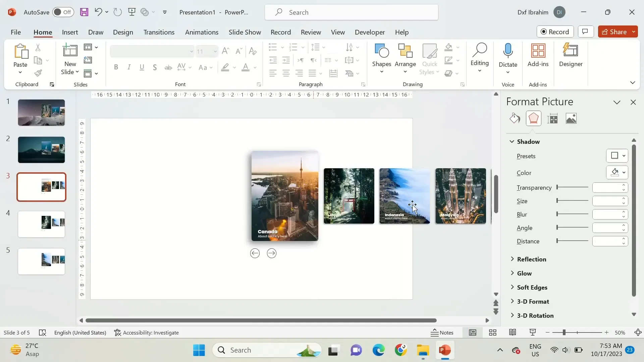
Task: Toggle Center text alignment
Action: coord(286,73)
